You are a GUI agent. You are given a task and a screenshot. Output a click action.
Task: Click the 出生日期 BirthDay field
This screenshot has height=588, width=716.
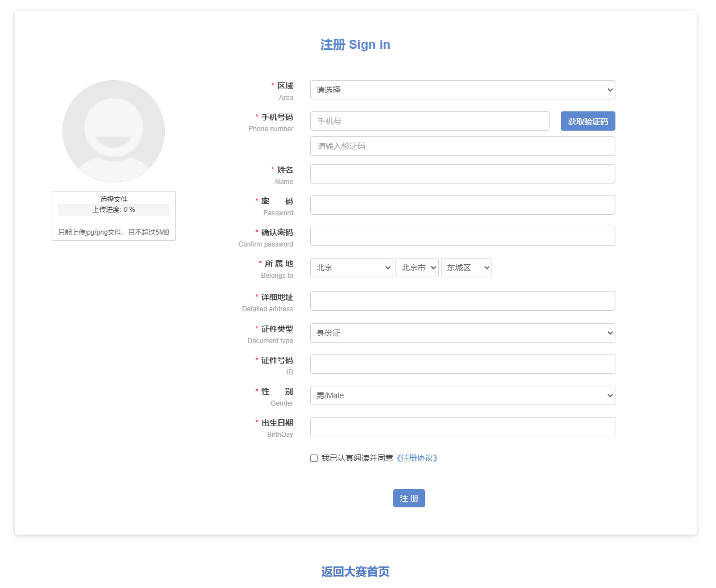(462, 427)
